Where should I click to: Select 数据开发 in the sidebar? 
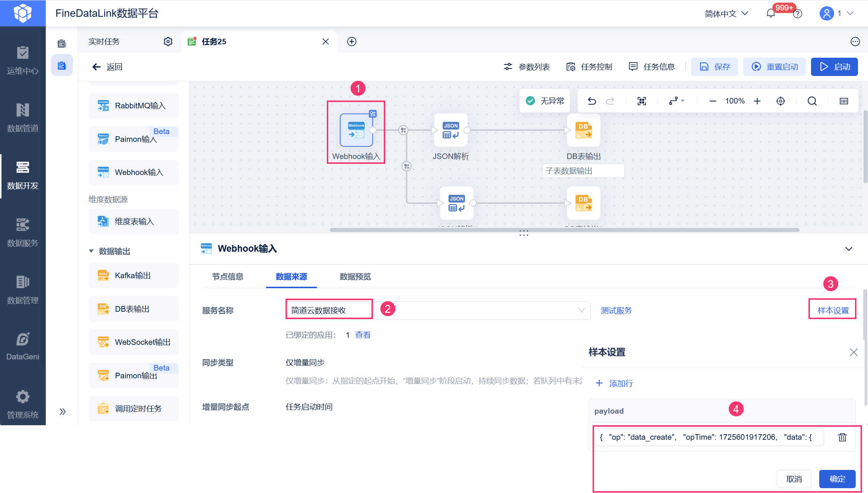point(23,175)
